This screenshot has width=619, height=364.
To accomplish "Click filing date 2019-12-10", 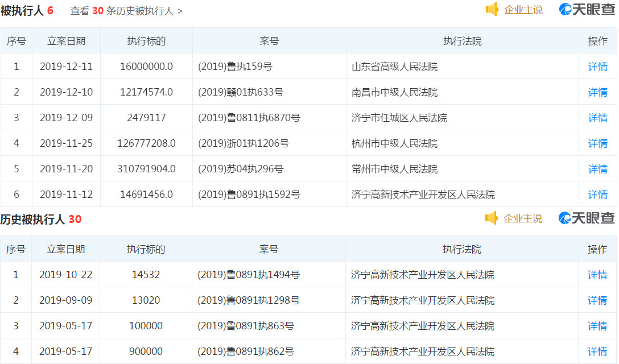I will (x=67, y=92).
